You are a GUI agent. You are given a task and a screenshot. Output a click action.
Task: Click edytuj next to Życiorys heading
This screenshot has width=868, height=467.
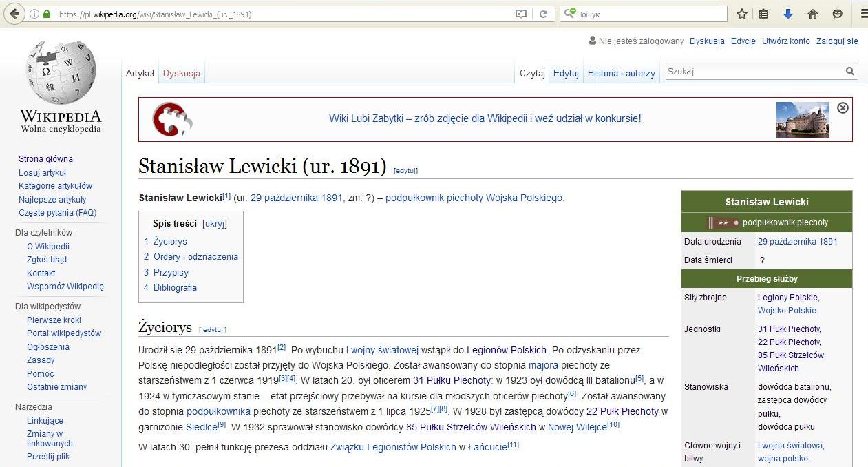point(213,330)
